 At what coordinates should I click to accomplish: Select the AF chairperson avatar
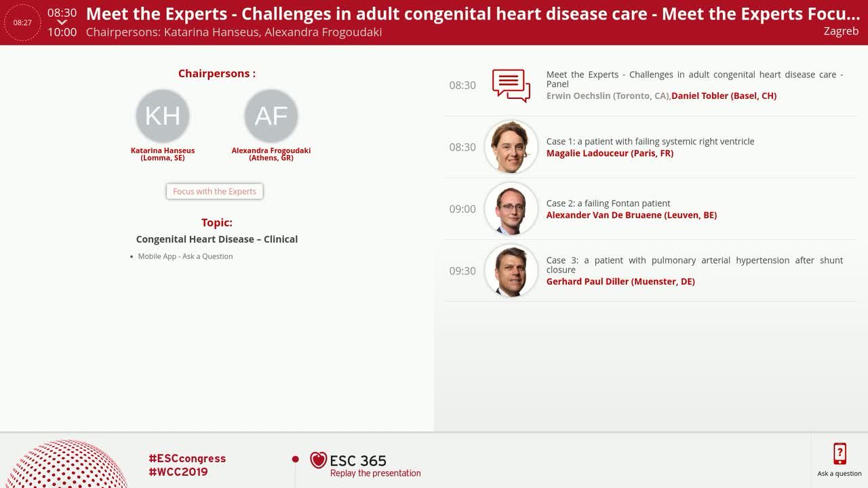coord(271,116)
